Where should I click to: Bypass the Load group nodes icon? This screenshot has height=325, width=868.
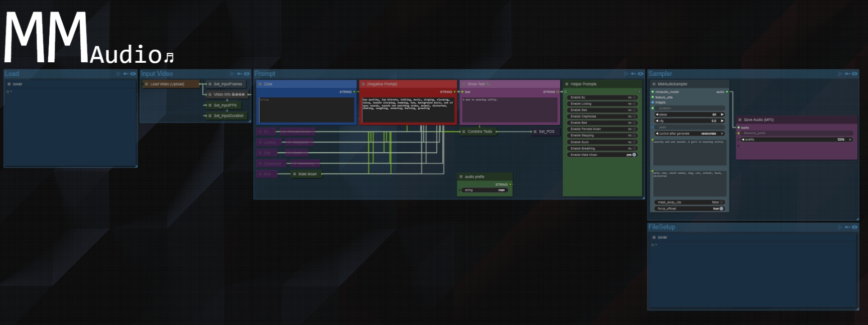click(x=126, y=74)
